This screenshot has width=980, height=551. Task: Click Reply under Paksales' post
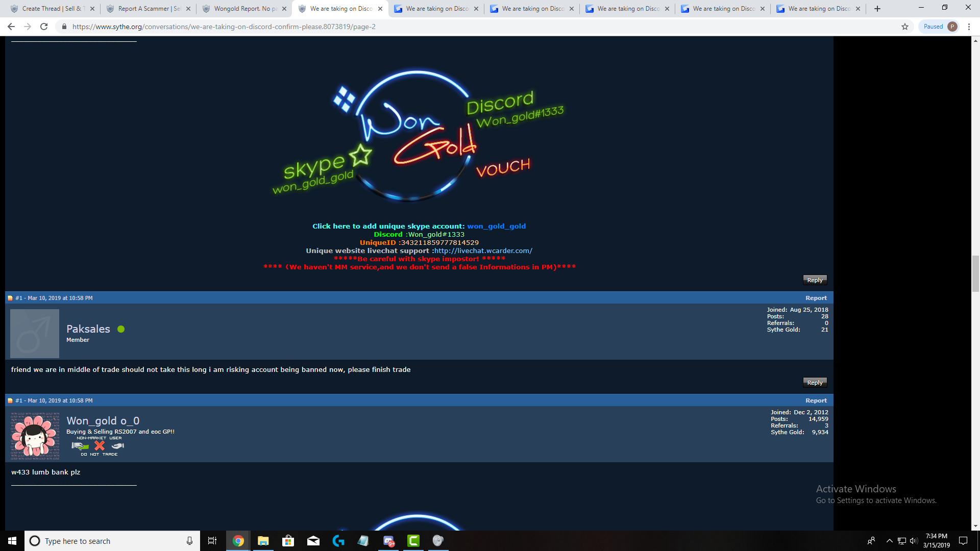815,383
